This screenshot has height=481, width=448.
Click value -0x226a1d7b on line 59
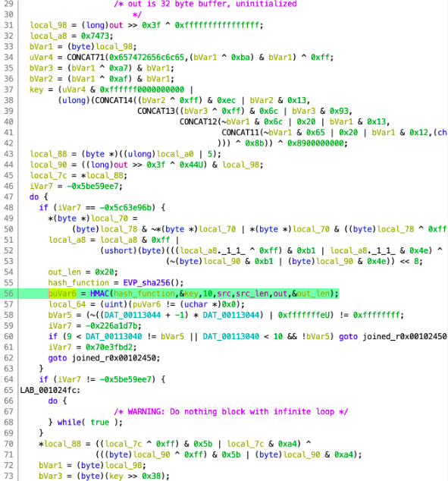tap(111, 325)
